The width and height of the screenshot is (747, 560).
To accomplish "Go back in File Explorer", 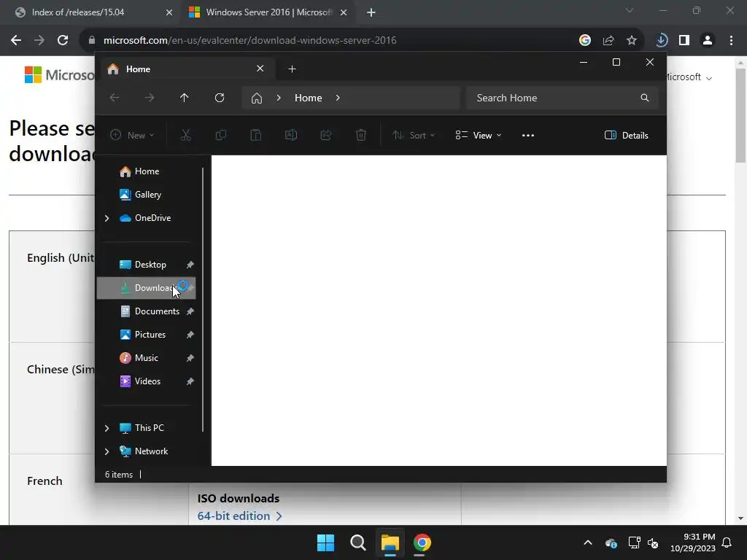I will coord(115,98).
